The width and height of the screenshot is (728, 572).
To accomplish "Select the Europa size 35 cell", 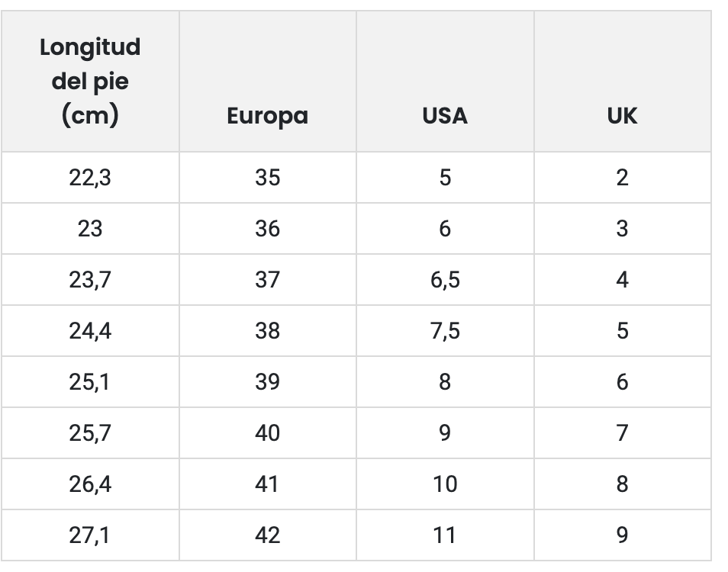I will [x=268, y=178].
